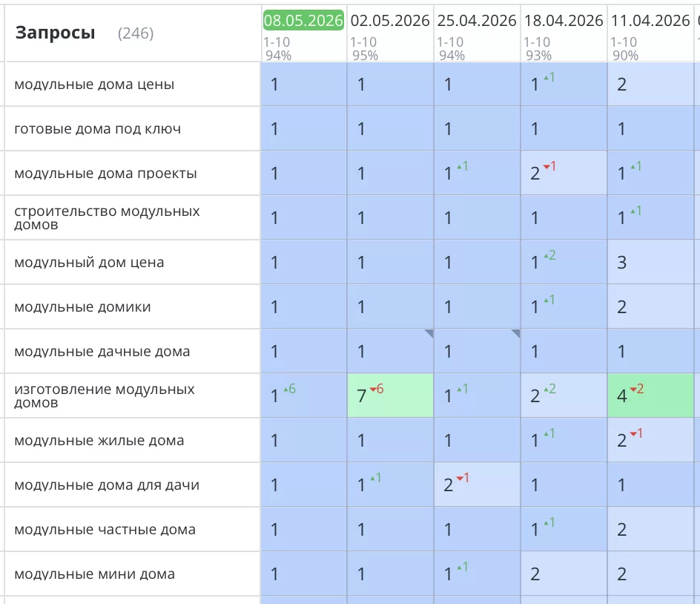Click position 2 cell for модульные частные дома on 11.04.2026

[650, 529]
